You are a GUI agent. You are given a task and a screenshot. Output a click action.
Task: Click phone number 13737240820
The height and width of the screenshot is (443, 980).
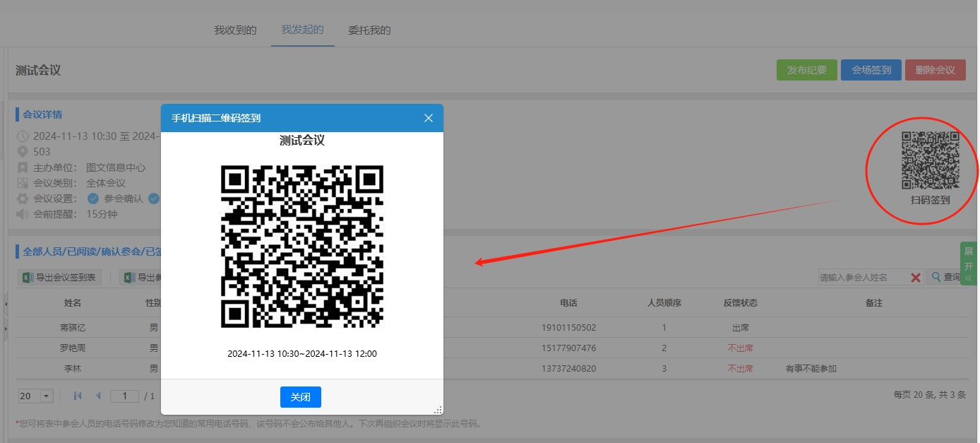pos(568,369)
